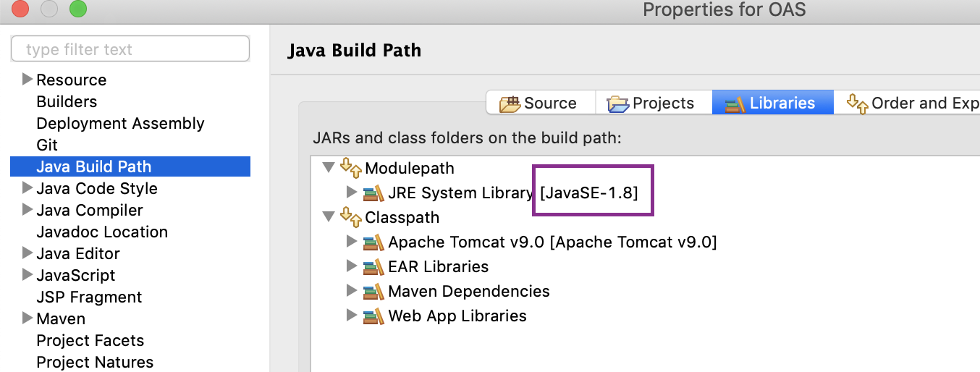Click the Maven Dependencies library icon
980x372 pixels.
pos(373,292)
